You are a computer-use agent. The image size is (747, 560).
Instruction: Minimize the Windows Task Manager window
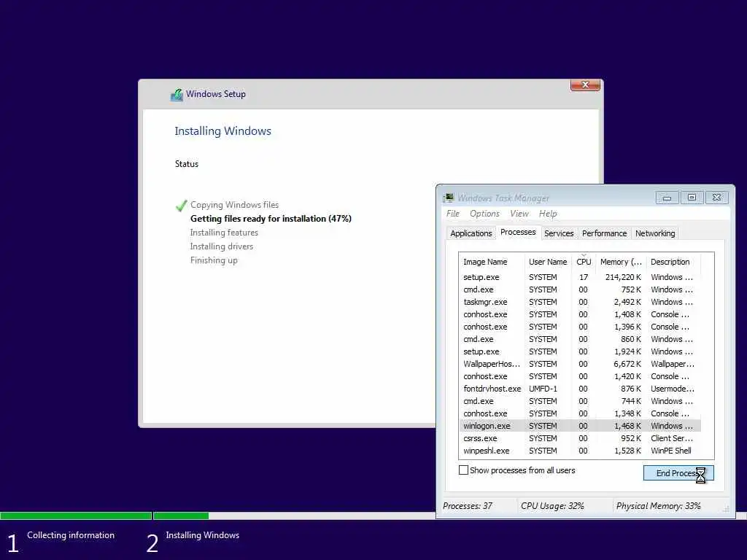click(667, 197)
